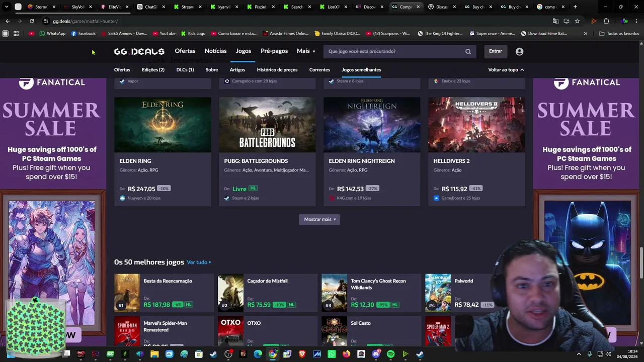644x362 pixels.
Task: Open the Todos os favoritos folder
Action: 619,34
